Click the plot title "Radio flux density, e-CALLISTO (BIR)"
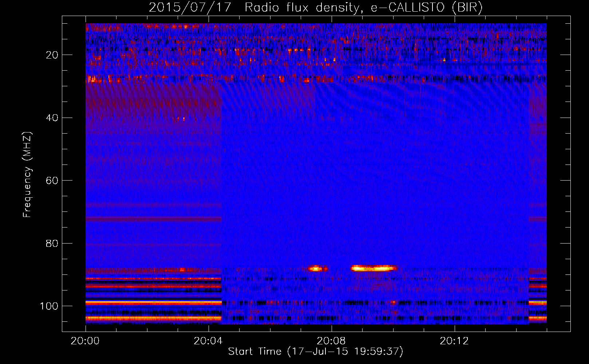The image size is (589, 364). [363, 8]
